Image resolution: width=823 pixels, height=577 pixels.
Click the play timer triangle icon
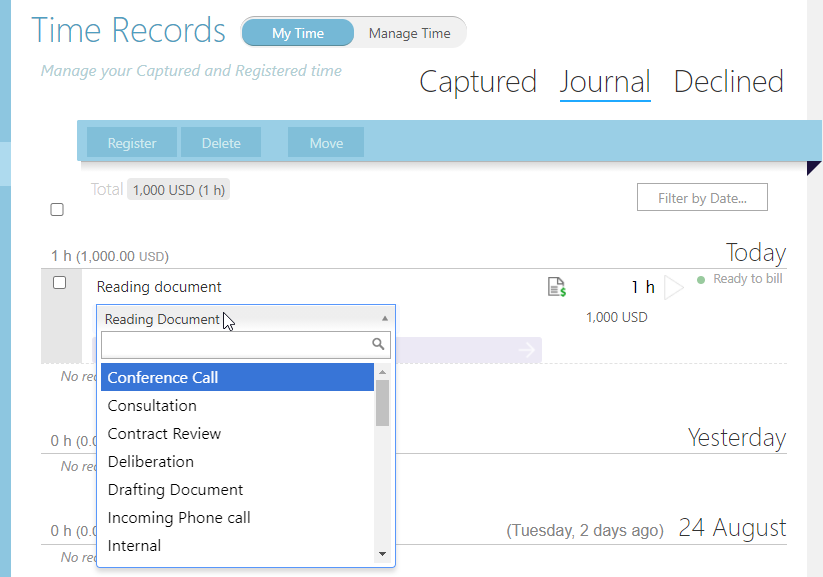(x=673, y=288)
